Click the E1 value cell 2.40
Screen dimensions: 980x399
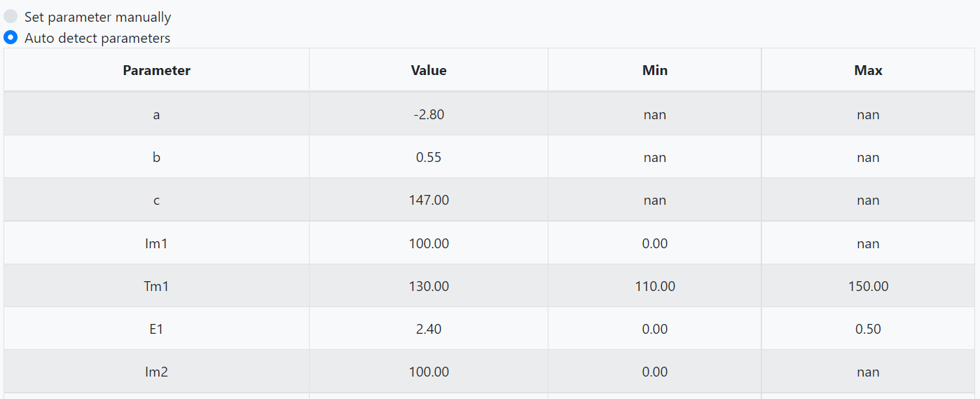coord(429,329)
